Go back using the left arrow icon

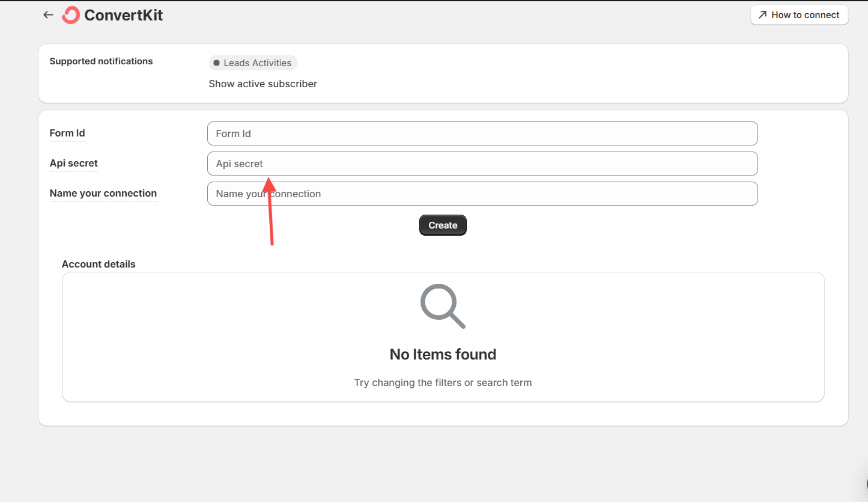tap(48, 15)
